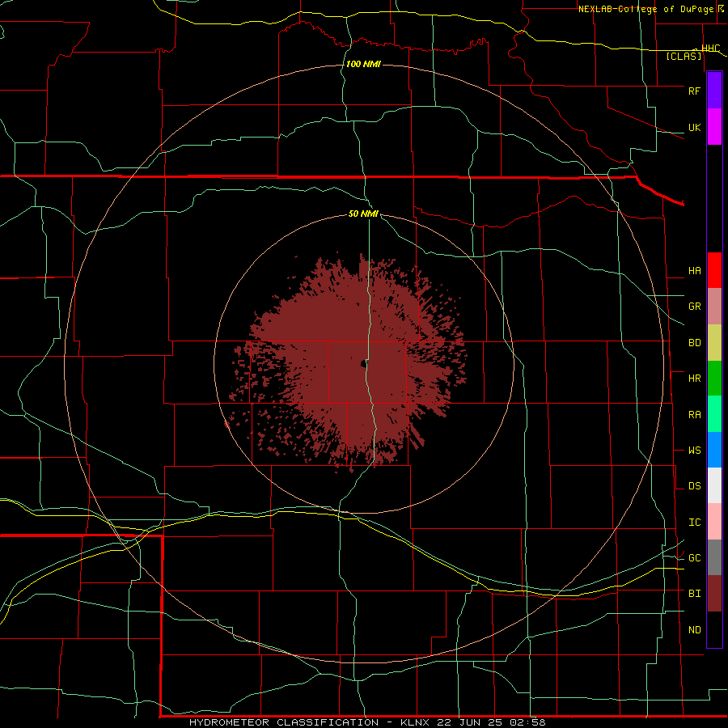The image size is (728, 728).
Task: Click the NEXLAB-College of DuPage credit text
Action: [x=645, y=9]
